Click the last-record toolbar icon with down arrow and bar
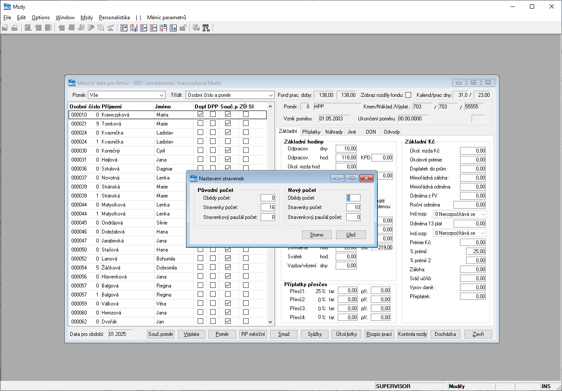 point(173,28)
